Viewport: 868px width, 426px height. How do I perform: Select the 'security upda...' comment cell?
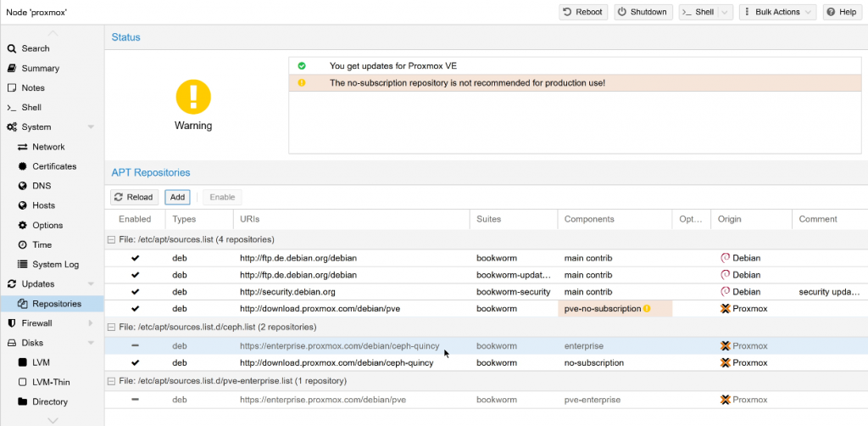pyautogui.click(x=830, y=292)
